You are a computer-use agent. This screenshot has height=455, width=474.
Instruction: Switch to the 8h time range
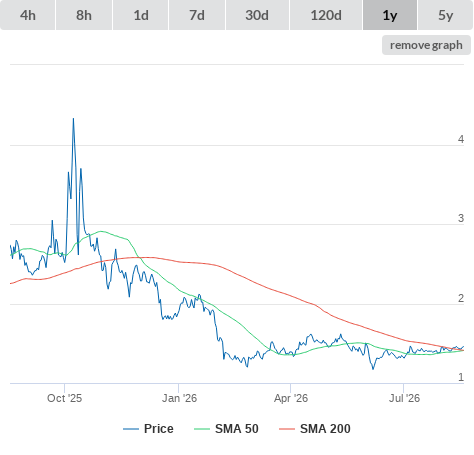84,15
